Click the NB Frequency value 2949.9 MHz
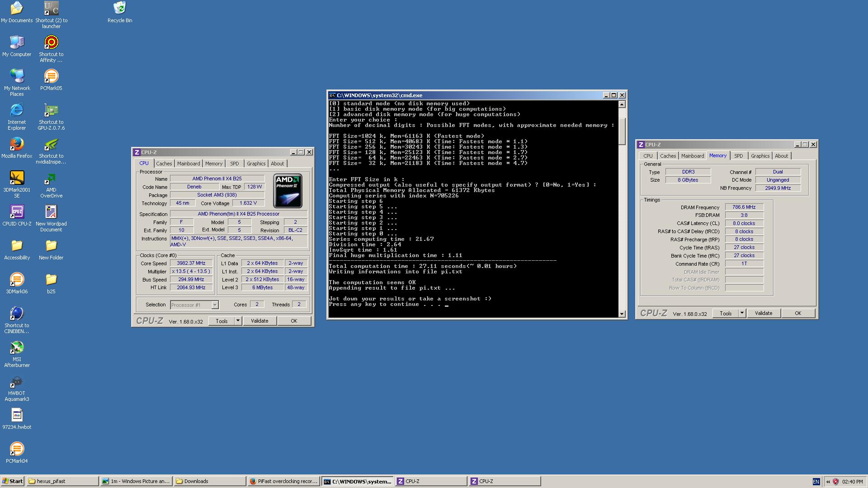Image resolution: width=868 pixels, height=488 pixels. 778,188
